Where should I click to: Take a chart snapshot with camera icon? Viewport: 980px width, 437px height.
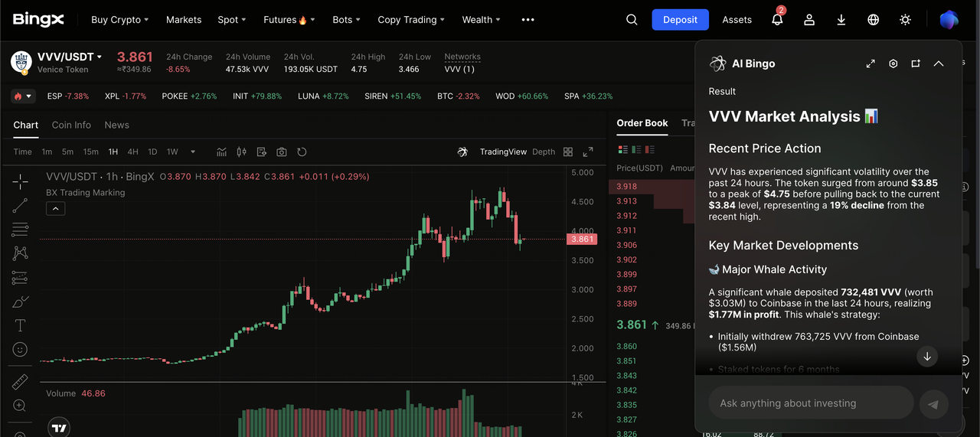coord(282,152)
